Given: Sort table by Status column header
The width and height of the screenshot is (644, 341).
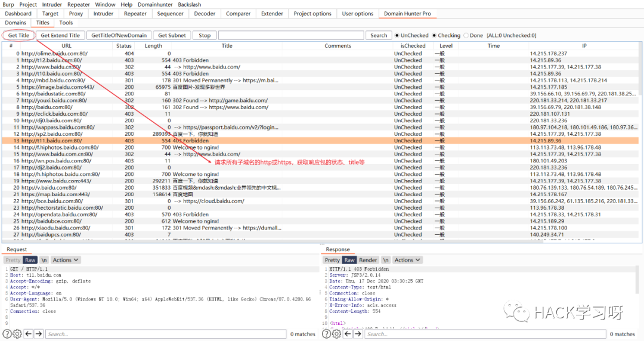Looking at the screenshot, I should click(123, 45).
